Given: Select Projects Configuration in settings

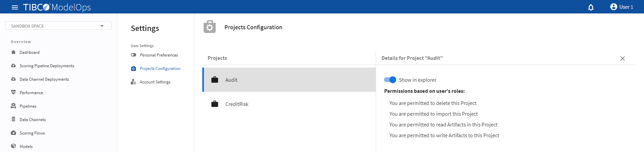Looking at the screenshot, I should 160,69.
